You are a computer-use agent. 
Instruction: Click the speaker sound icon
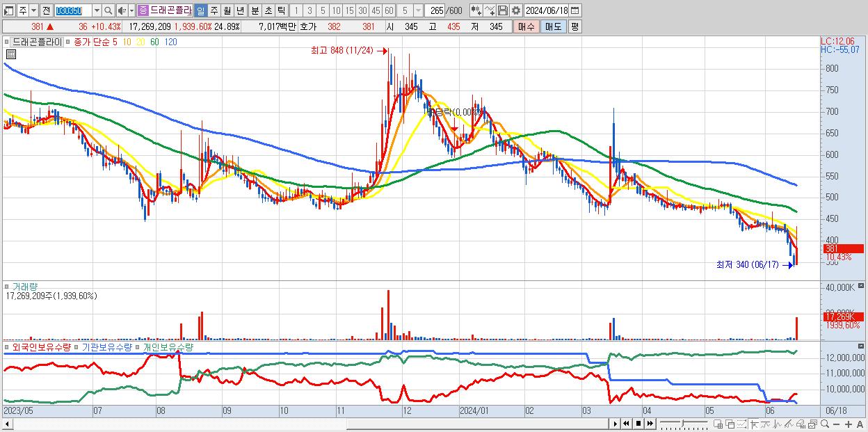(122, 10)
